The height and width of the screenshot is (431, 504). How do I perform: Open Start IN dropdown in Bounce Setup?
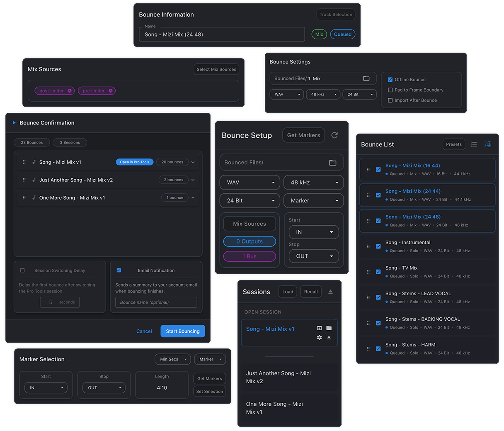point(314,232)
